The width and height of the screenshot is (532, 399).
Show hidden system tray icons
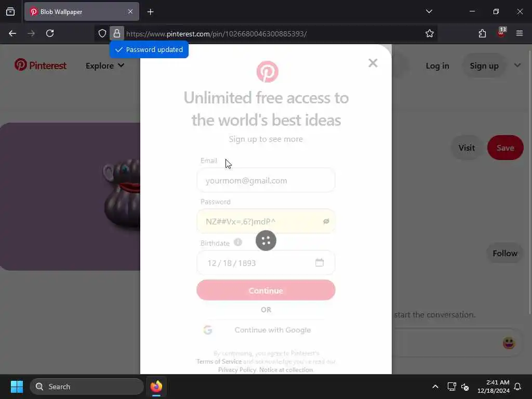click(x=435, y=387)
